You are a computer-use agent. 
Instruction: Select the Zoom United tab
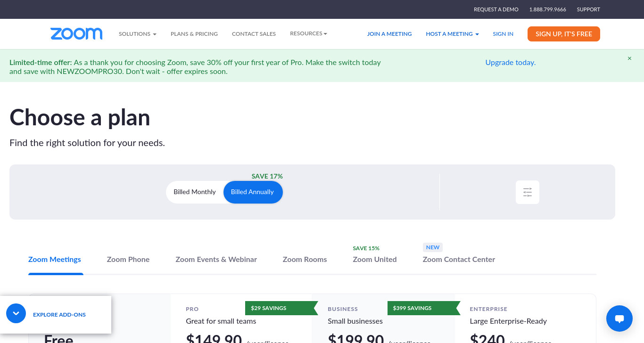click(x=375, y=260)
